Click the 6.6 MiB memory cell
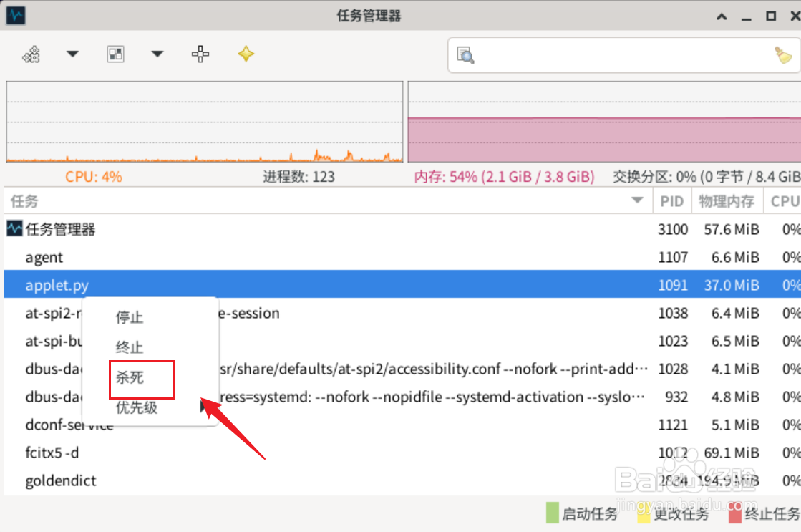 pos(735,257)
